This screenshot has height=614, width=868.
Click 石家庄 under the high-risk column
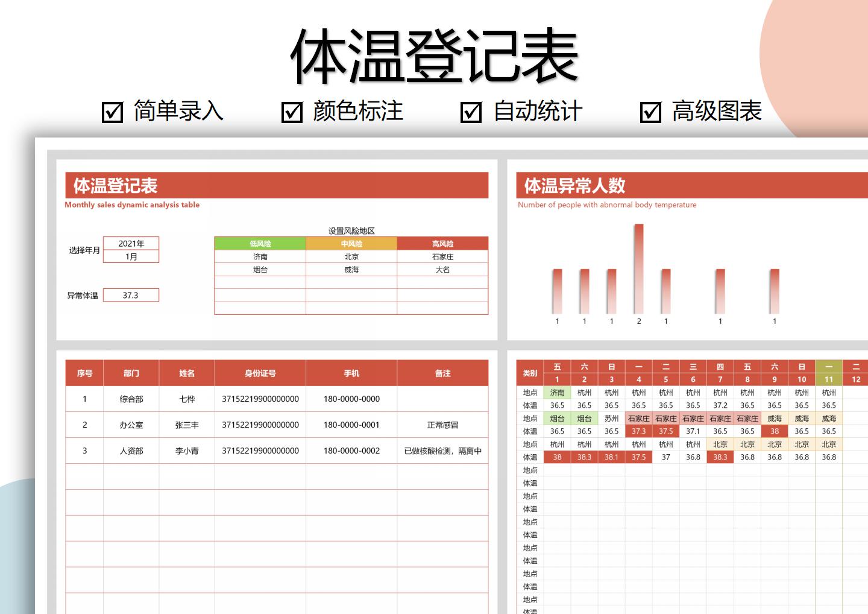[x=443, y=256]
